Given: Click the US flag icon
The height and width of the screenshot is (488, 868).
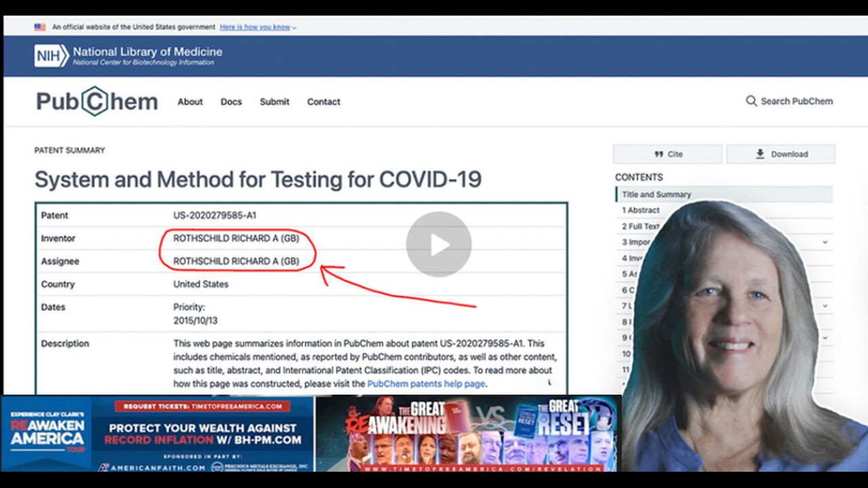Looking at the screenshot, I should [x=40, y=27].
